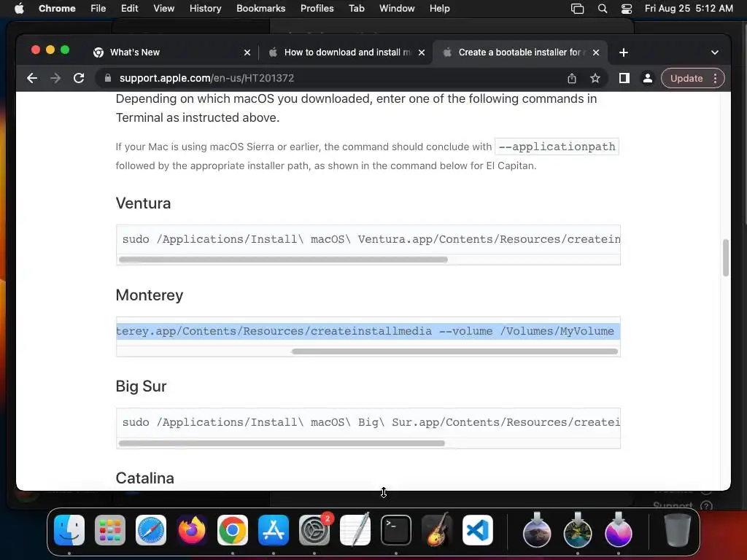Open the first macOS installer in Dock

(537, 530)
